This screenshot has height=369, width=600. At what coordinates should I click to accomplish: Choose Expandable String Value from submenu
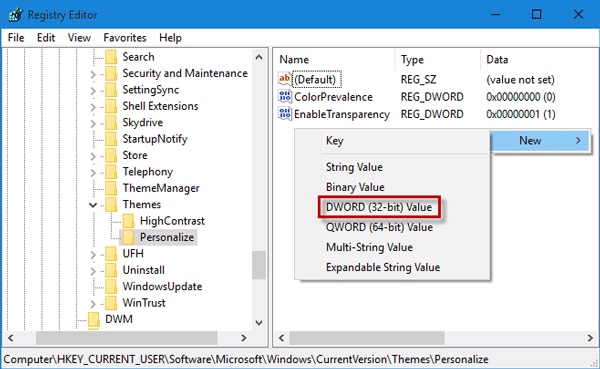tap(393, 267)
